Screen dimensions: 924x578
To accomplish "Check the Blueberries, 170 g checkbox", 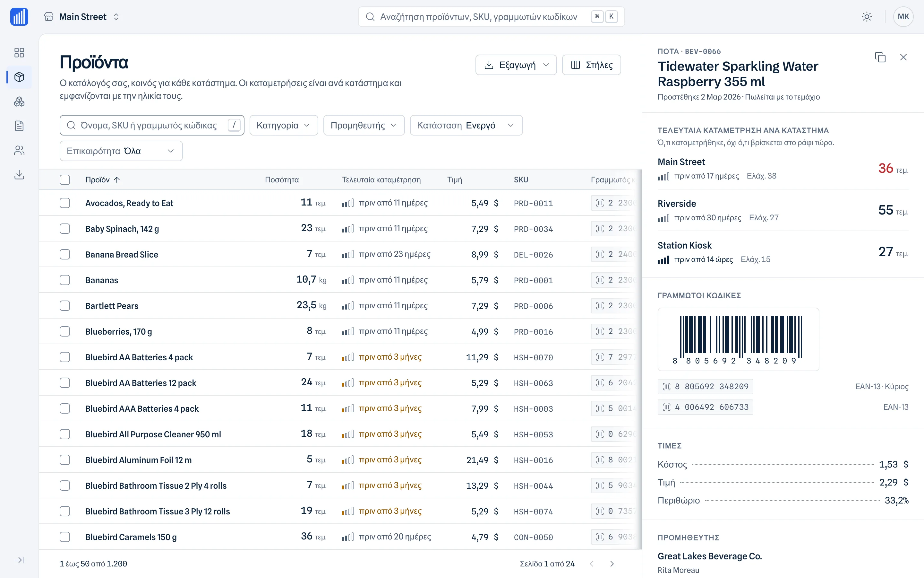I will tap(65, 331).
